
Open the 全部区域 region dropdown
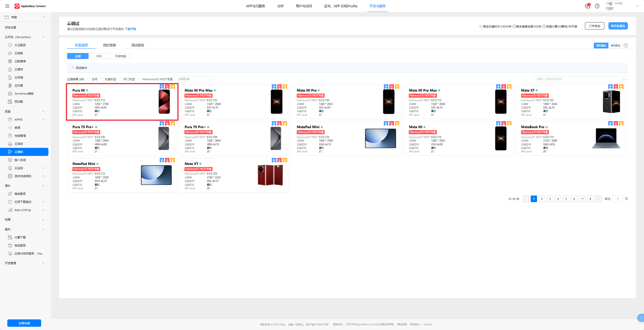[196, 79]
